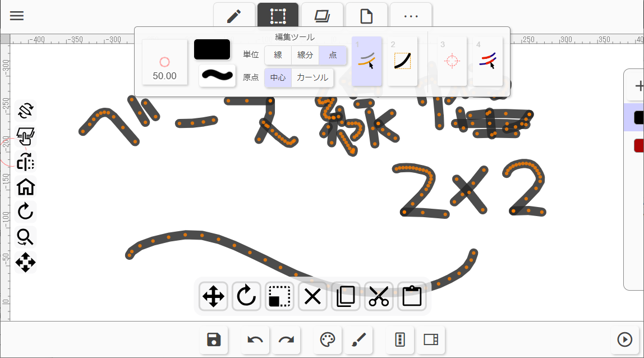Expand the playback panel at bottom right
Viewport: 644px width, 358px height.
point(624,339)
